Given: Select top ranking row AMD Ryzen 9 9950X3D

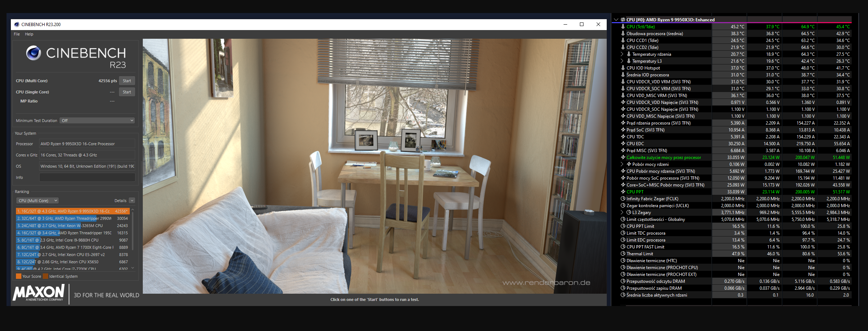Looking at the screenshot, I should [x=72, y=211].
